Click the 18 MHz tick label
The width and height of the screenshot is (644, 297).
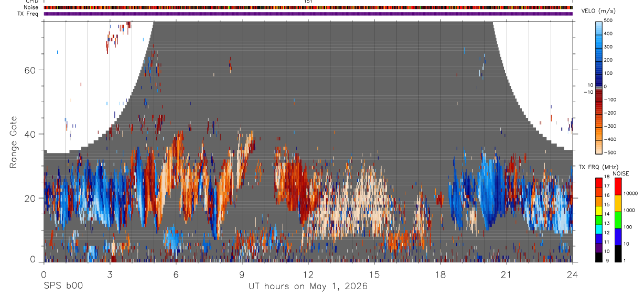[x=607, y=177]
